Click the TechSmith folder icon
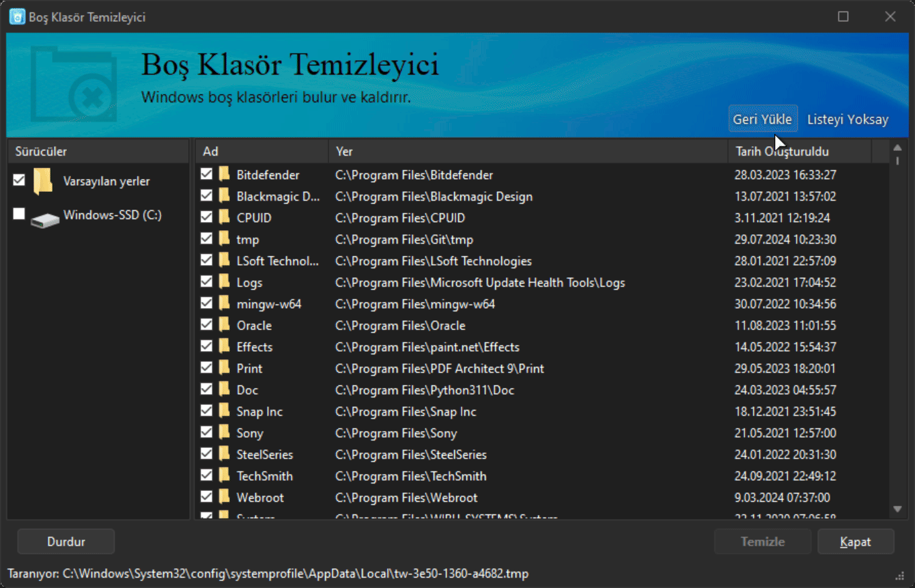The image size is (915, 588). pos(225,476)
